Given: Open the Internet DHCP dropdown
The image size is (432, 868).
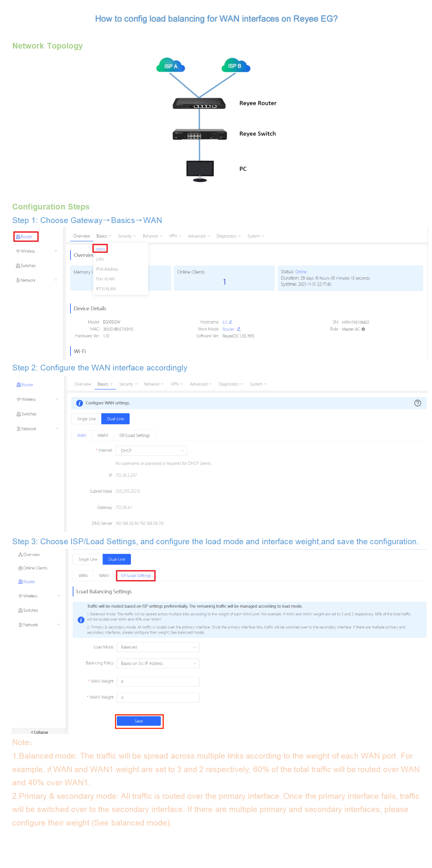Looking at the screenshot, I should pyautogui.click(x=151, y=451).
